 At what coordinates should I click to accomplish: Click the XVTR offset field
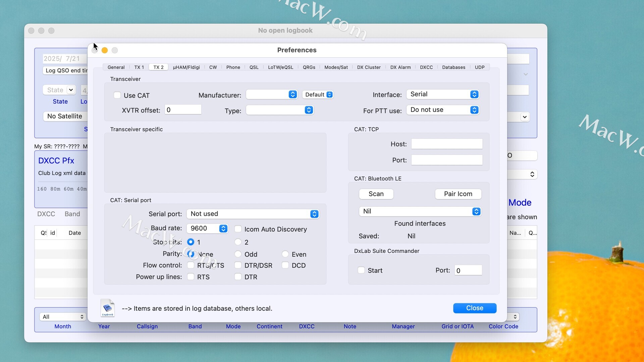pos(183,110)
